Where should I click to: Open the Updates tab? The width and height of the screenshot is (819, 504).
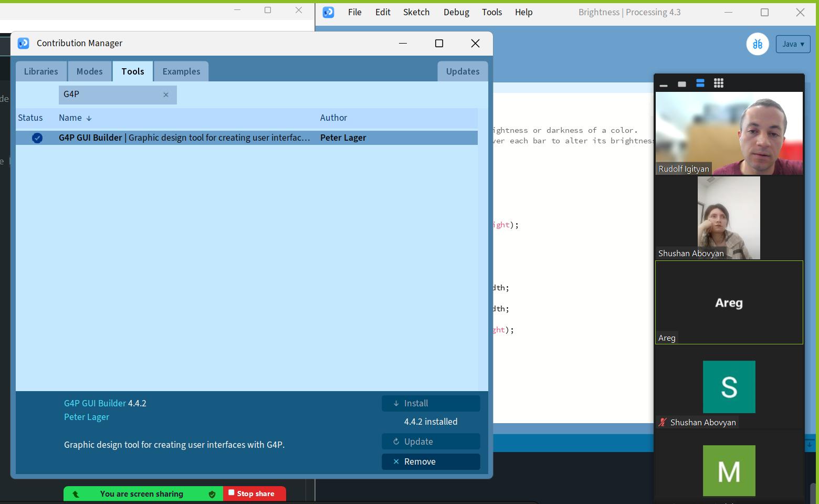coord(463,71)
